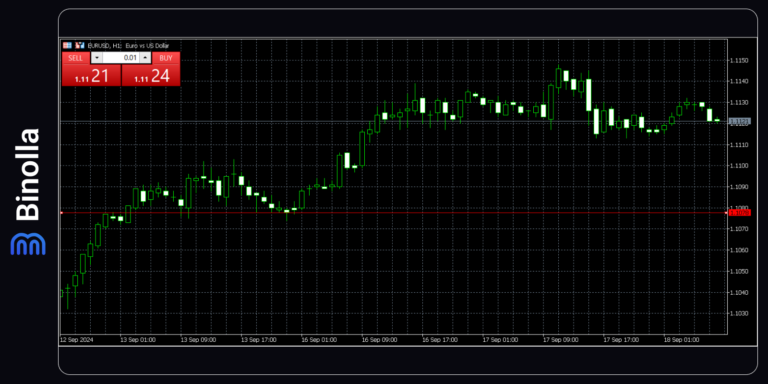768x384 pixels.
Task: Click the '13 Sep 09:00' time axis label
Action: tap(198, 339)
